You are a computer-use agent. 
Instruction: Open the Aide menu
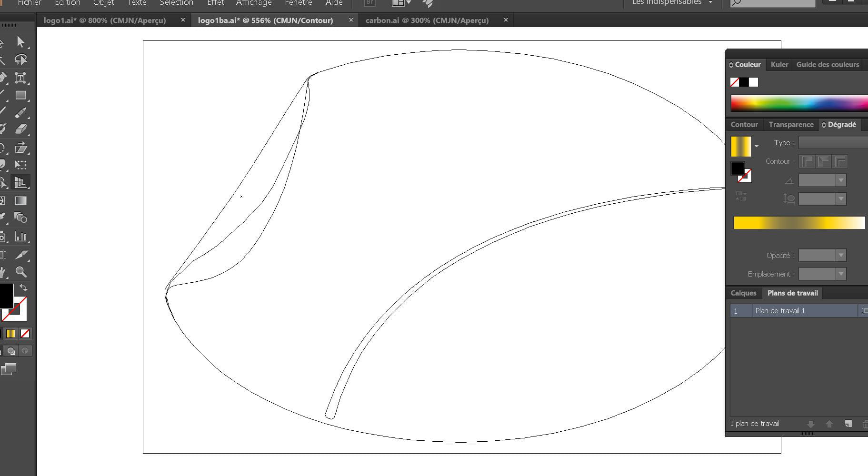tap(334, 3)
